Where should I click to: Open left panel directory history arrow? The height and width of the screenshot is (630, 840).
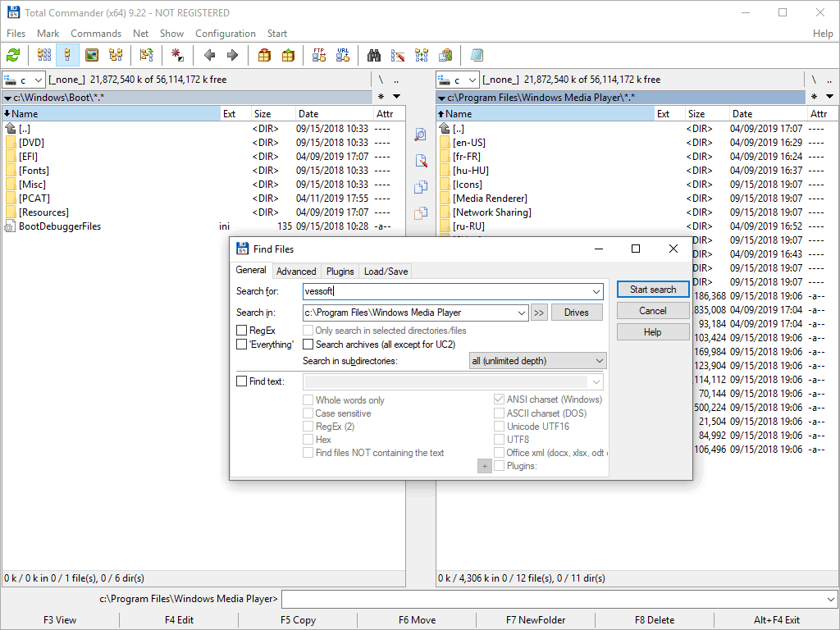397,97
